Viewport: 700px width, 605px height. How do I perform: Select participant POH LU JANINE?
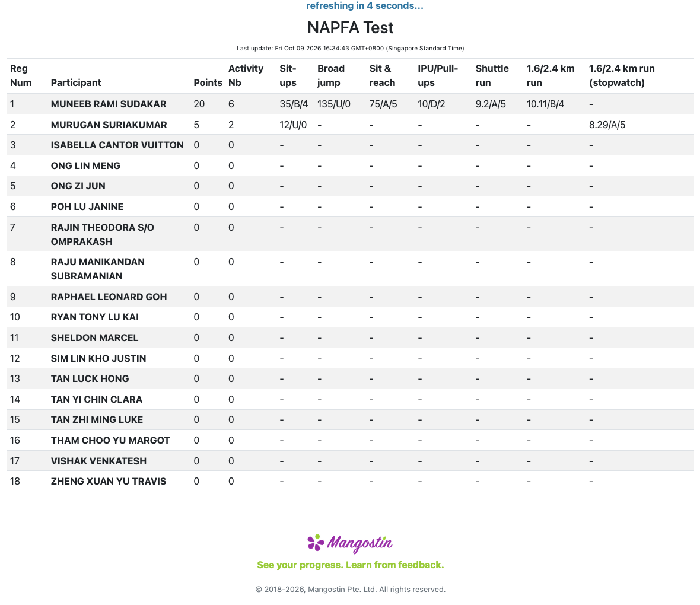click(x=87, y=207)
